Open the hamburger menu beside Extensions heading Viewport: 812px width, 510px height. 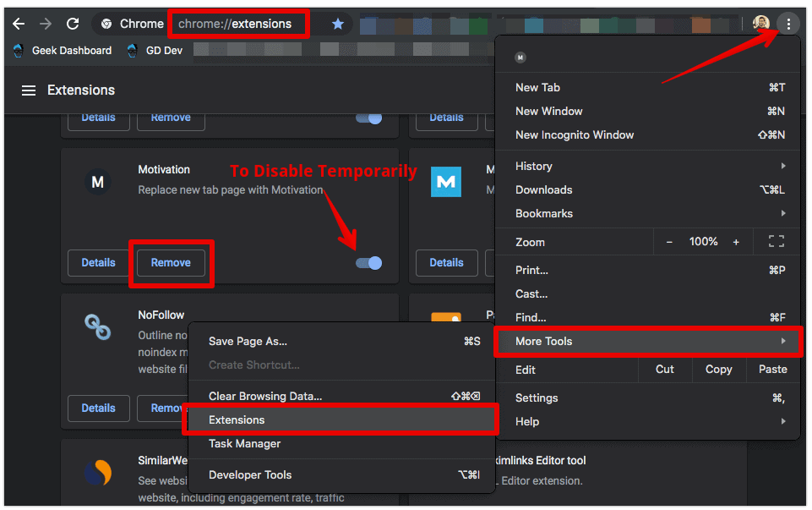[29, 90]
